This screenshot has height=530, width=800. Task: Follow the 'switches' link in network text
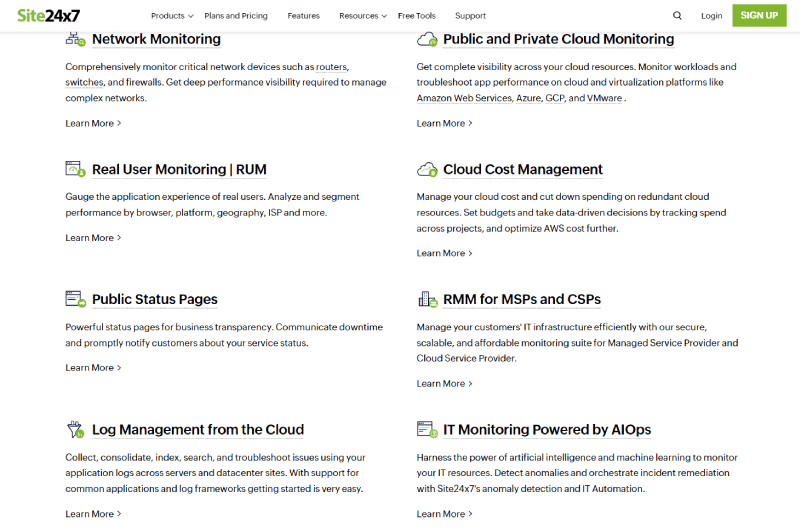[x=84, y=83]
